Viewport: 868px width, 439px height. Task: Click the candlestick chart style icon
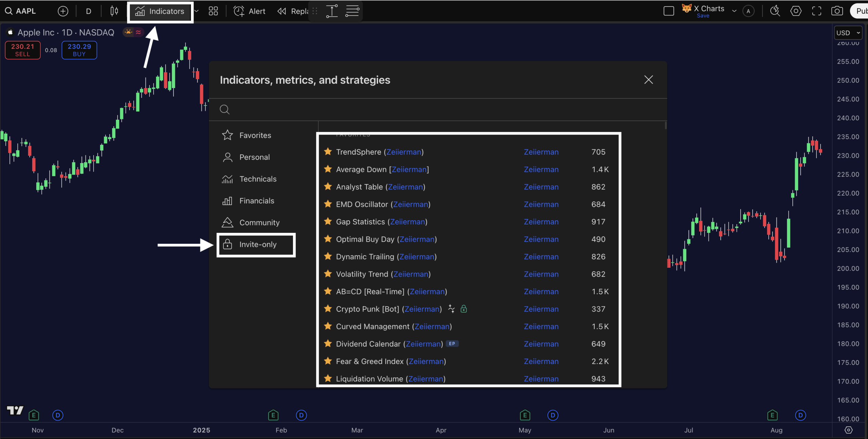114,11
